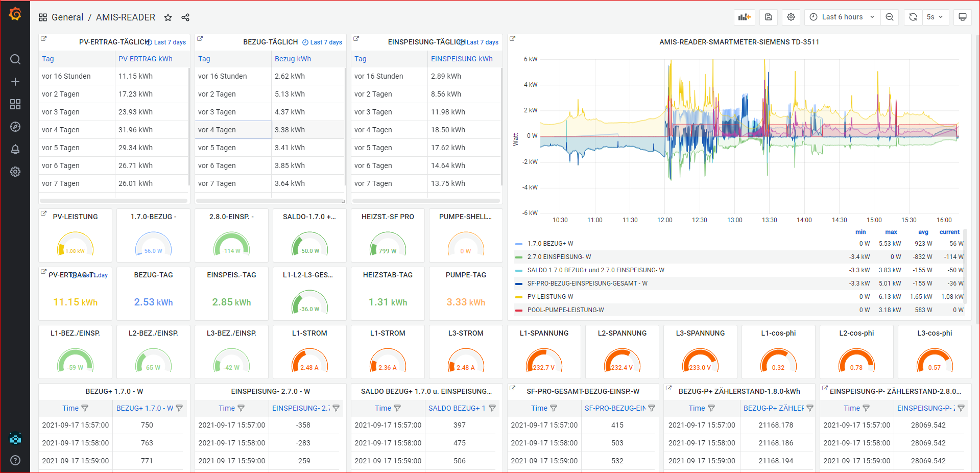Open the Configuration gear in sidebar

(x=15, y=172)
